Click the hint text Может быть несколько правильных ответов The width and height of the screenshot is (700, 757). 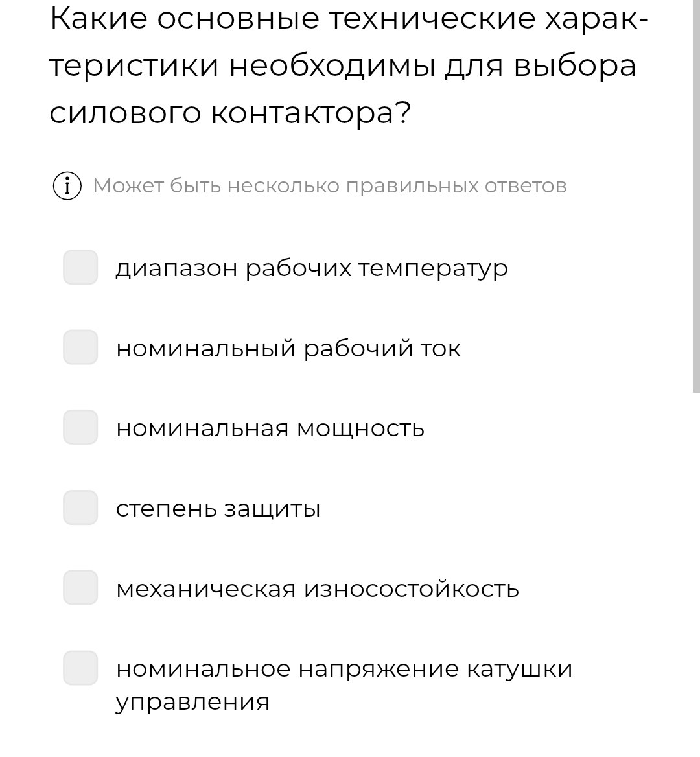[x=330, y=186]
